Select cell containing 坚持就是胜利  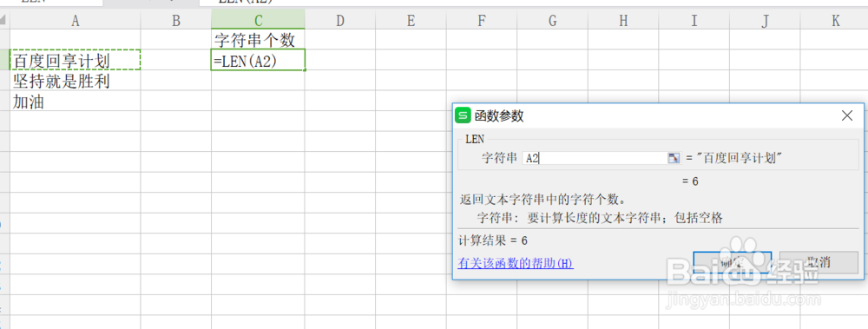tap(76, 81)
